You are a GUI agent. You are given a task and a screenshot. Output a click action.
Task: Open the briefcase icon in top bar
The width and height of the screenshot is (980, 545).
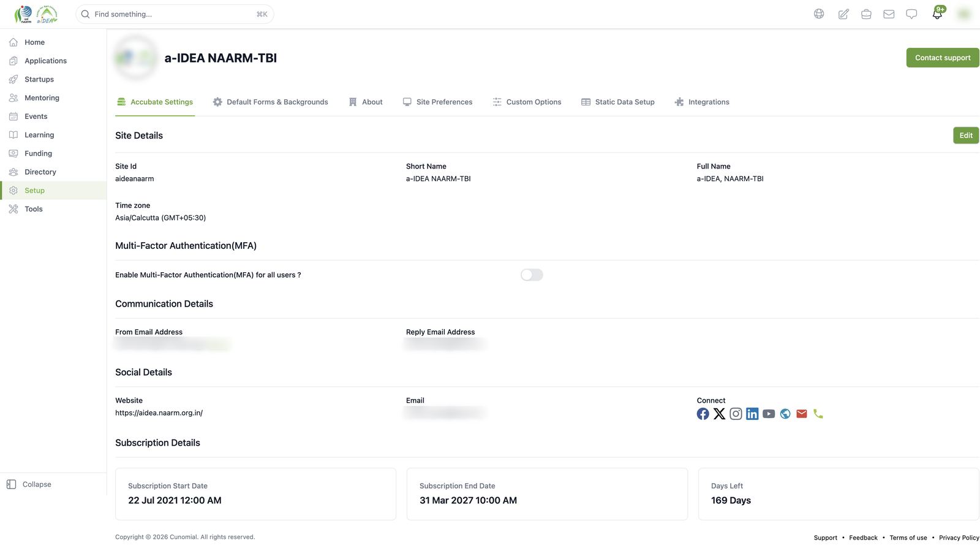866,14
